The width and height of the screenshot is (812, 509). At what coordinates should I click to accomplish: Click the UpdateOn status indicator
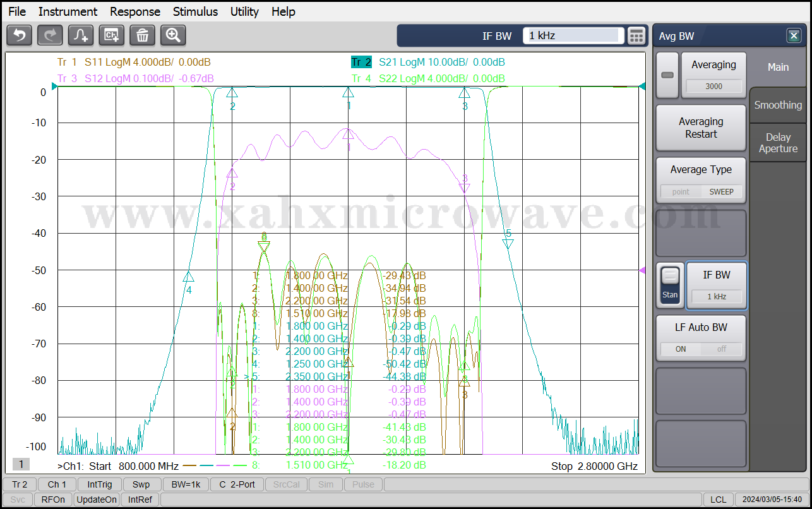click(97, 500)
